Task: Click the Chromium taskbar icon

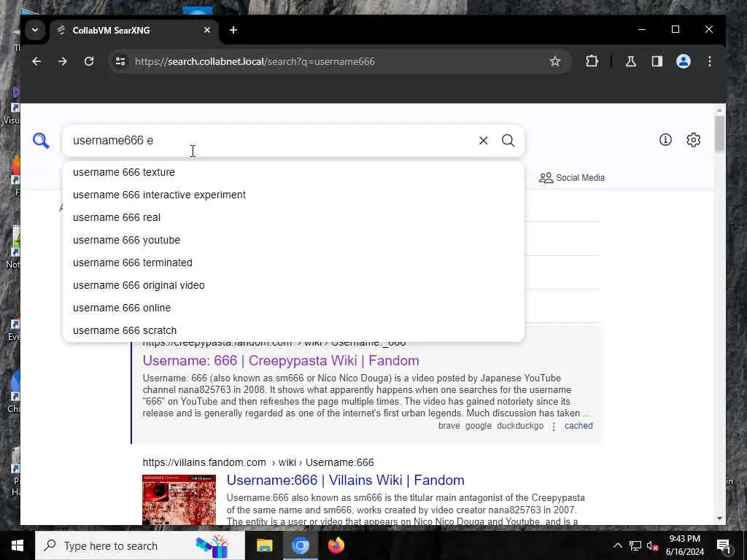Action: (300, 545)
